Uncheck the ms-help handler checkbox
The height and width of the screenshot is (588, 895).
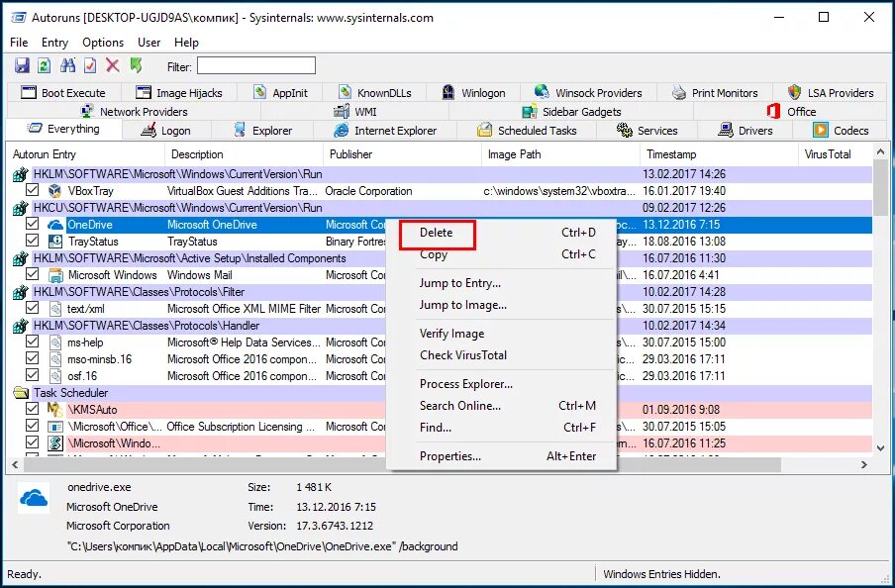tap(32, 342)
